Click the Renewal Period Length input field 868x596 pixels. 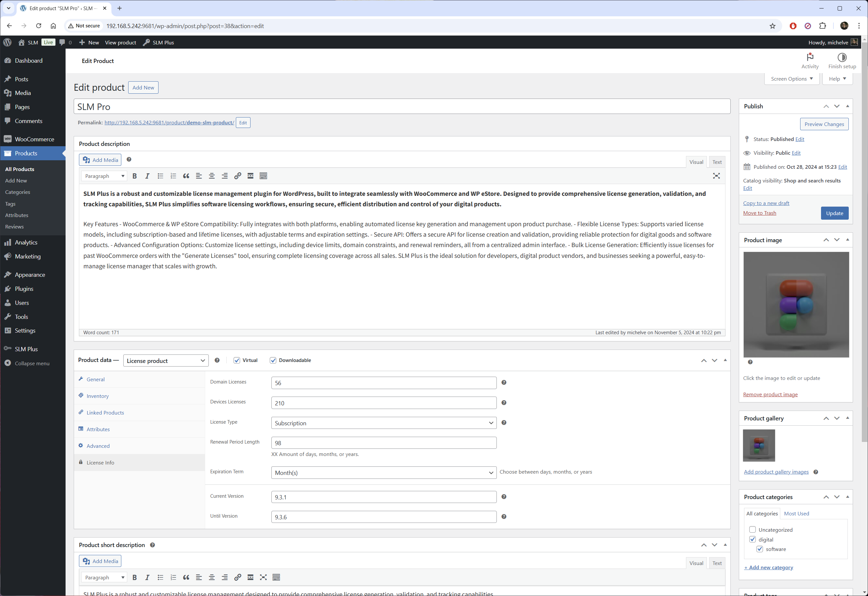tap(384, 443)
